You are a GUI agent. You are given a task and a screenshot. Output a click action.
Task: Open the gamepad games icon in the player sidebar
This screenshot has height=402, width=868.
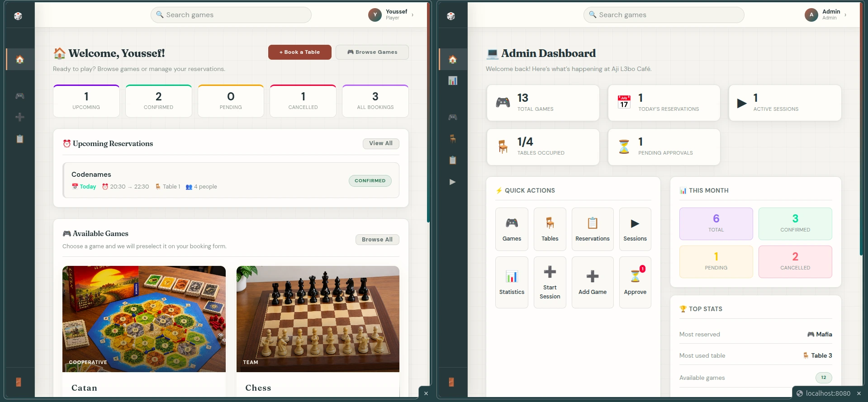(20, 96)
